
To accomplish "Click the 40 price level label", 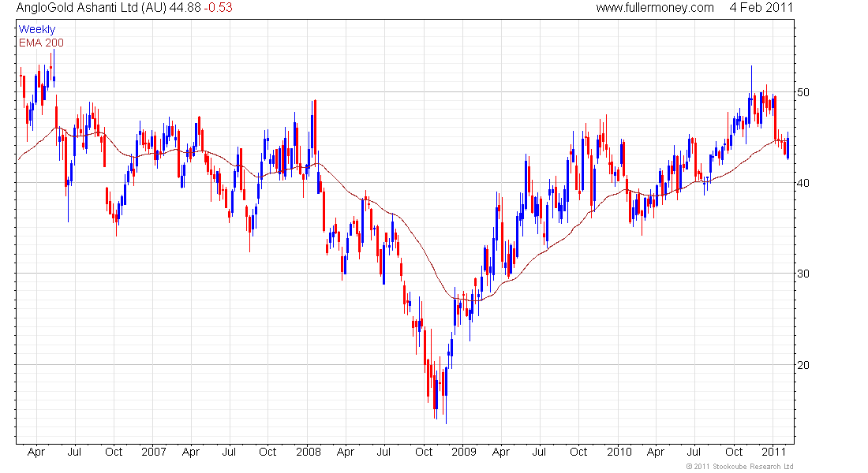I will (803, 183).
